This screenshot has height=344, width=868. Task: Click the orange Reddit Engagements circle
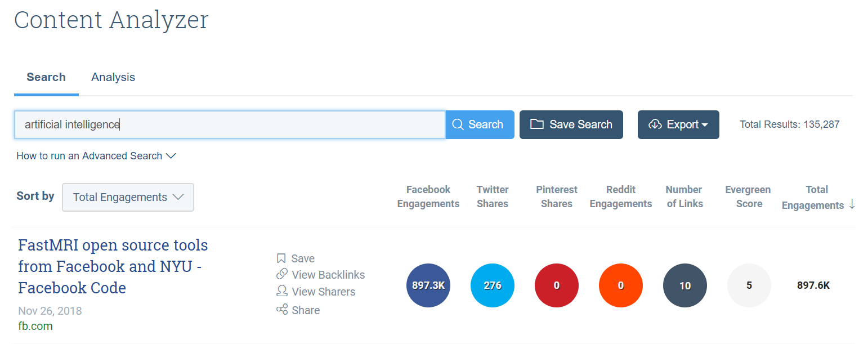point(621,285)
